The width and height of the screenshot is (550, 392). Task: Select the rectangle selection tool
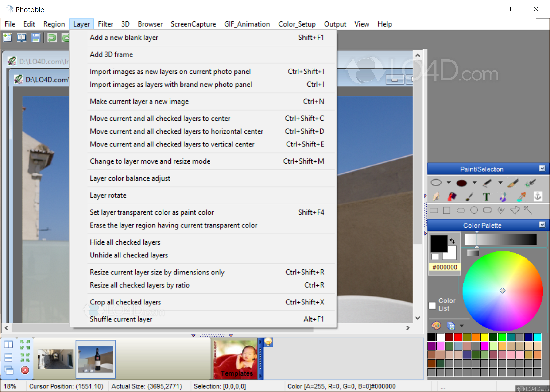434,211
